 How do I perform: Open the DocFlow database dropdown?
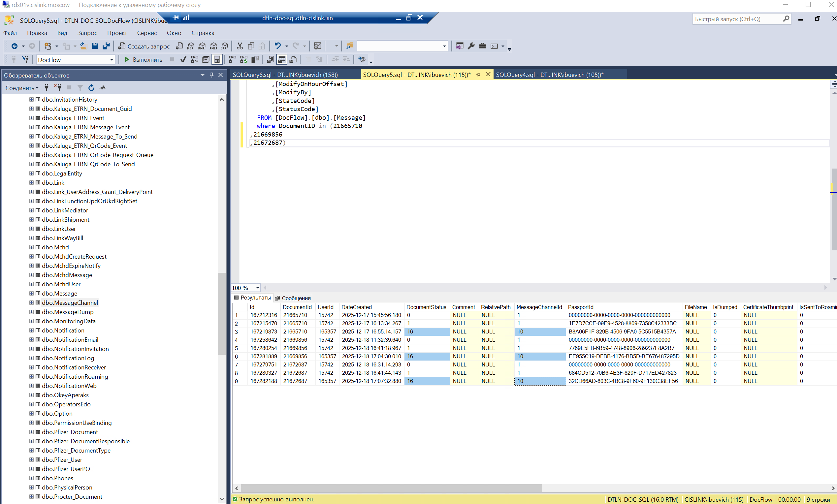tap(112, 60)
